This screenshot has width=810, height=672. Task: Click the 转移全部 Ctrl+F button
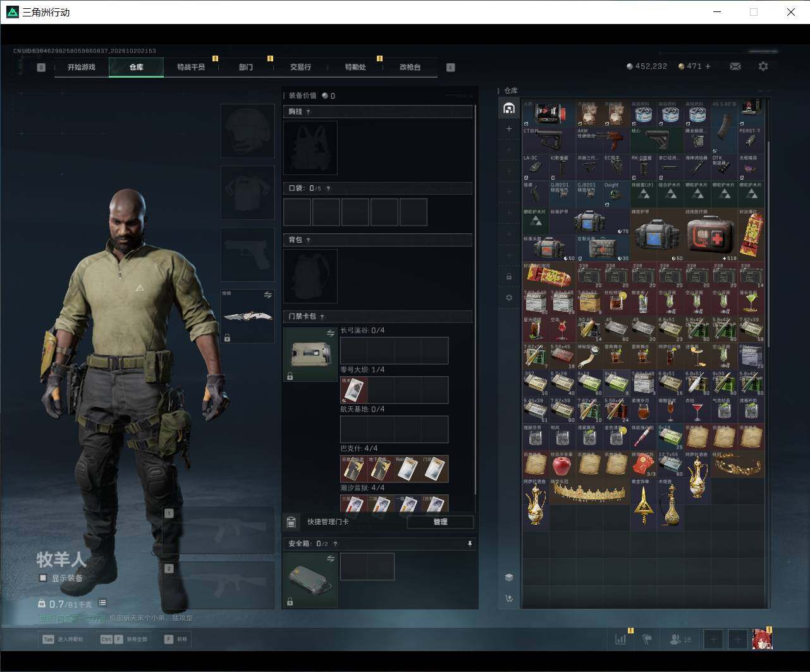coord(124,639)
